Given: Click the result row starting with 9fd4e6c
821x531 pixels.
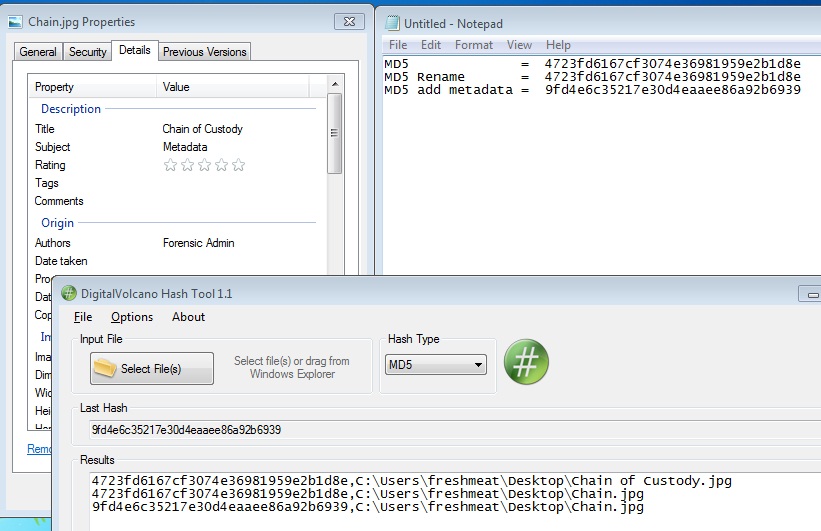Looking at the screenshot, I should (x=368, y=507).
